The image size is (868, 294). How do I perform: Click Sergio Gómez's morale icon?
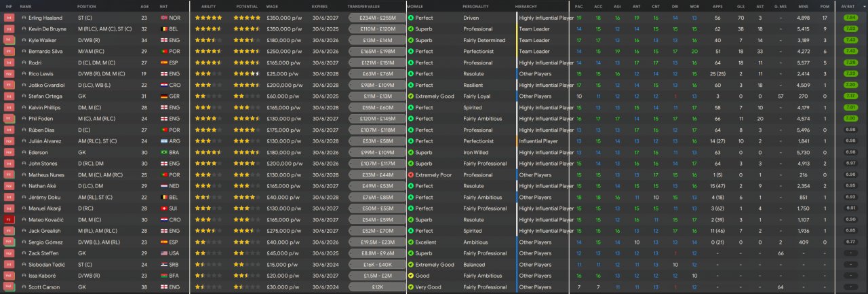[x=410, y=242]
